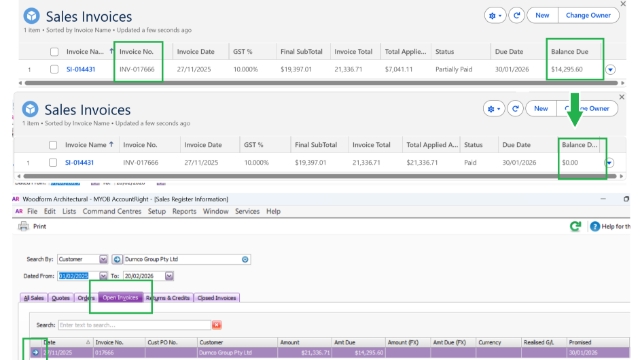Screen dimensions: 640x360
Task: Refresh the Partially Paid Sales Invoices list
Action: click(517, 16)
